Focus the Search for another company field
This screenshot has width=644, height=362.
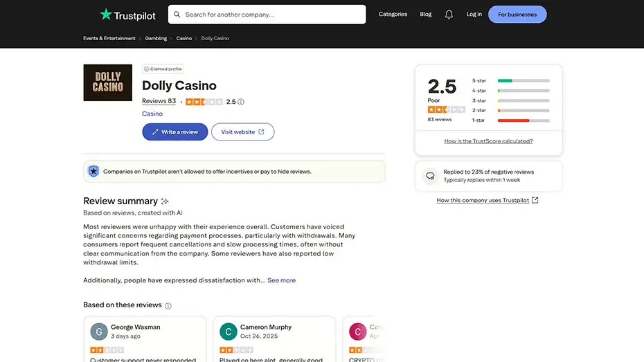267,15
